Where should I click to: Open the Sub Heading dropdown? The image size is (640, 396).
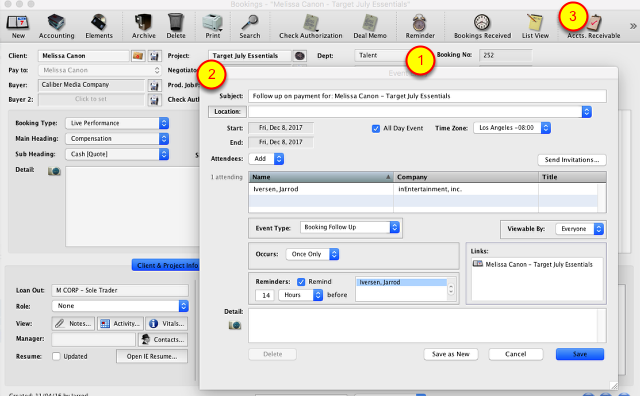pyautogui.click(x=117, y=154)
